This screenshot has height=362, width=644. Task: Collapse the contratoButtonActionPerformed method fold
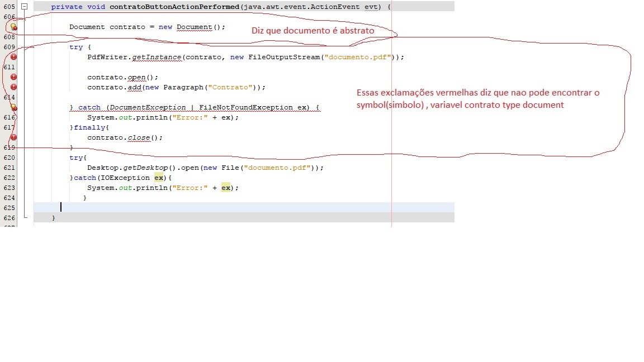[x=24, y=7]
